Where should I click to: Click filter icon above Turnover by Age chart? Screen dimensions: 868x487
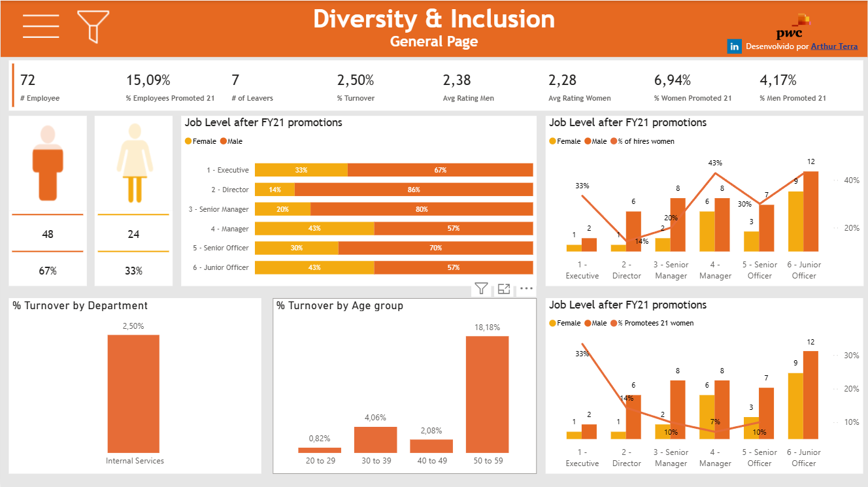(x=481, y=288)
